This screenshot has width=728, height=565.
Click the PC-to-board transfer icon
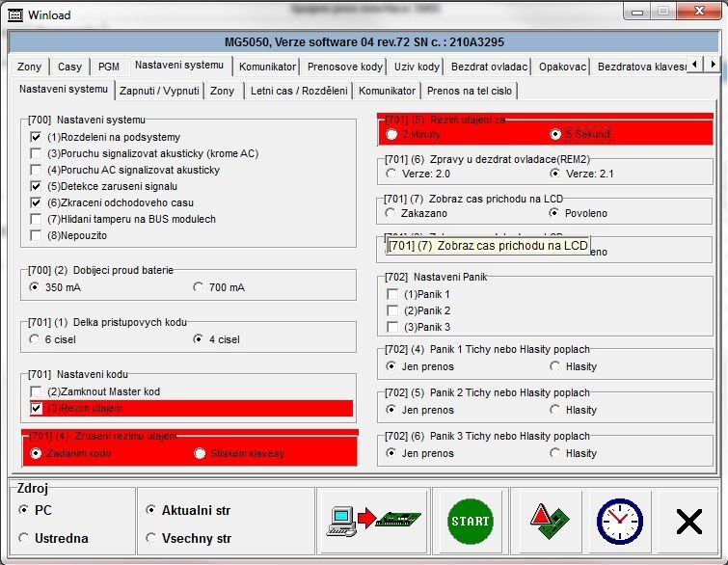point(370,522)
